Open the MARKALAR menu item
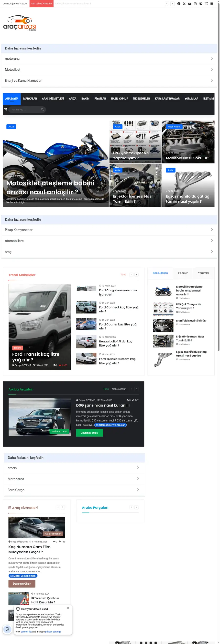The image size is (220, 644). click(30, 99)
